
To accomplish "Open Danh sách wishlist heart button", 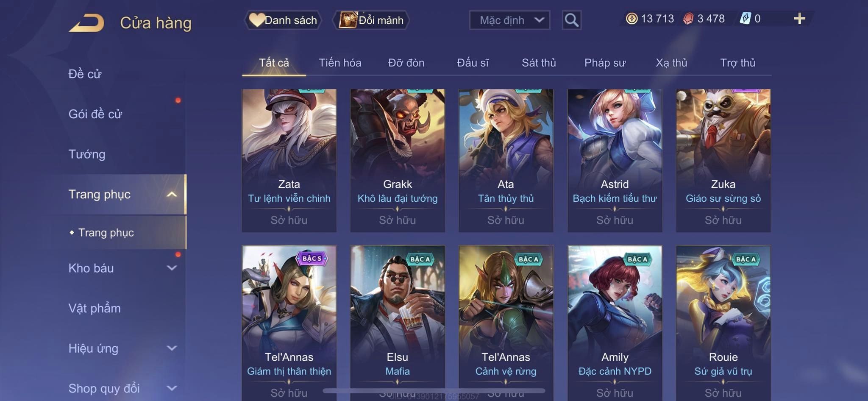I will coord(283,20).
